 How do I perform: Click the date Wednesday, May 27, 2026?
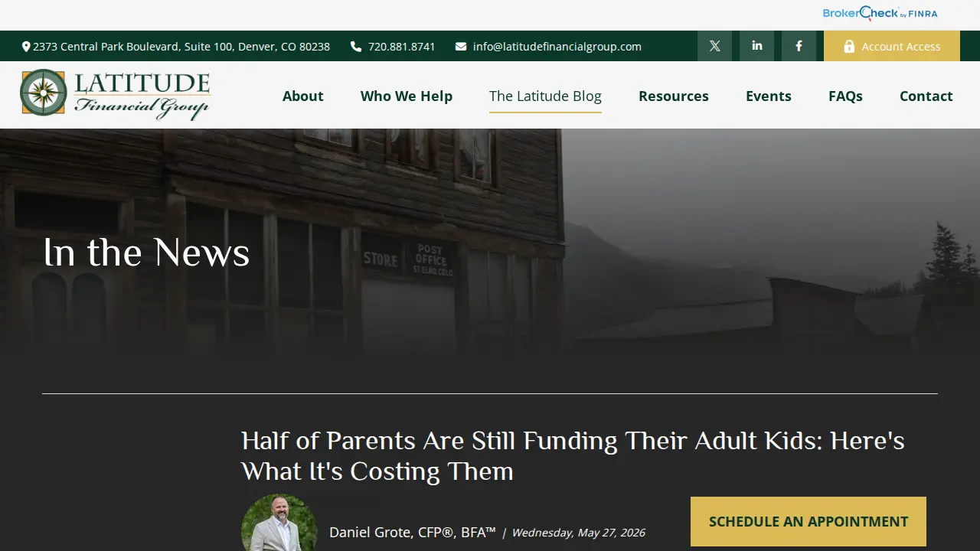[x=578, y=533]
